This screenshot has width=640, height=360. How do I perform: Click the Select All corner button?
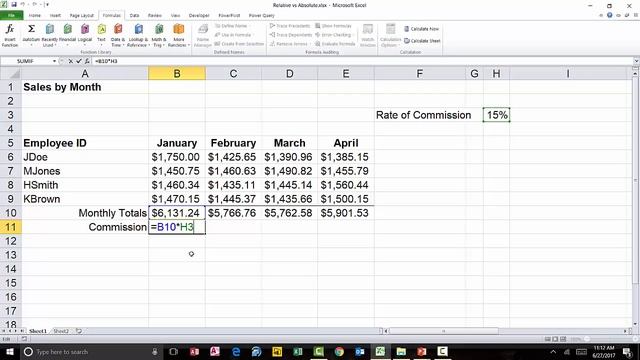tap(11, 73)
